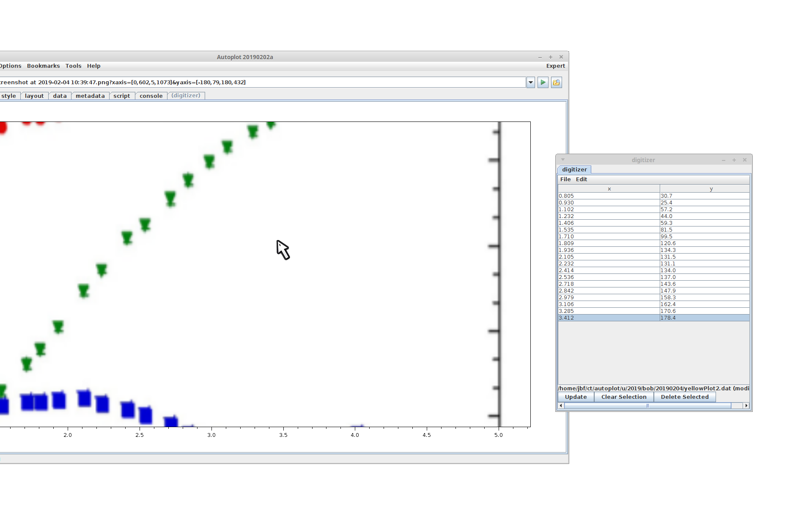This screenshot has height=508, width=812.
Task: Click the x column header
Action: pos(609,189)
